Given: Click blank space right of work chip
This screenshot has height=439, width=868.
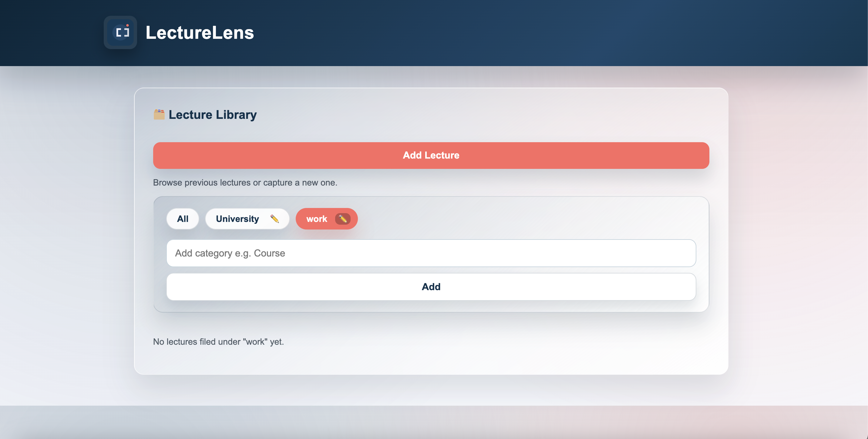Looking at the screenshot, I should 506,219.
